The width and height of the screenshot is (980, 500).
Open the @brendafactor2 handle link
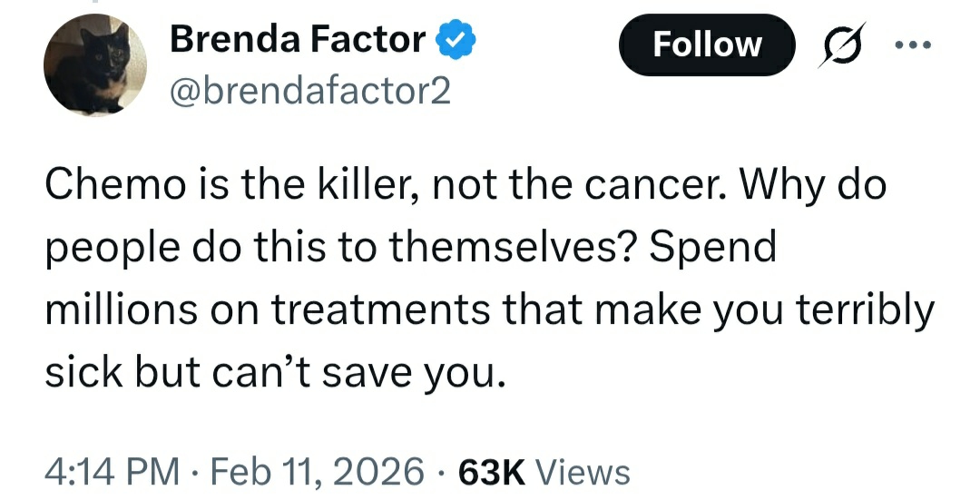point(309,92)
